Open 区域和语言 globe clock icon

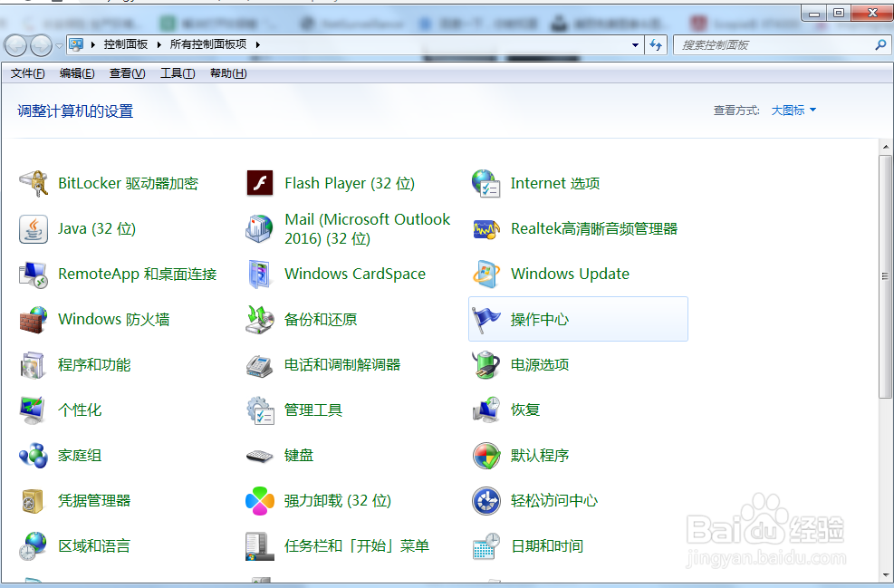34,546
